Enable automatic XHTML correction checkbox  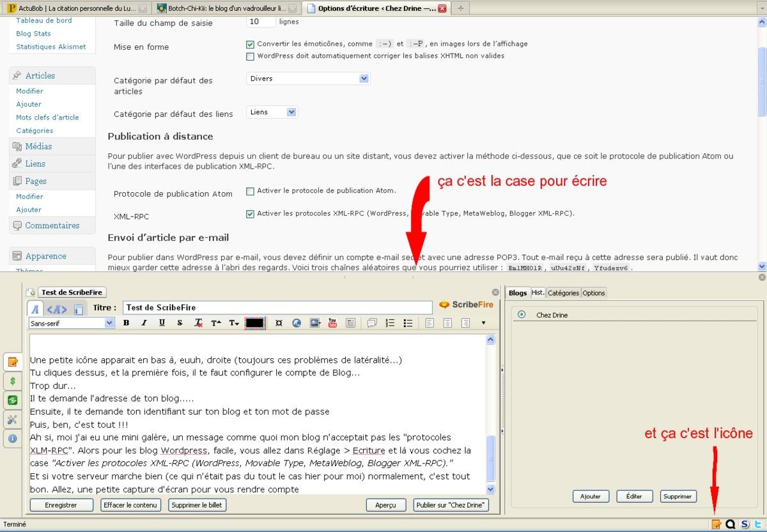(250, 56)
